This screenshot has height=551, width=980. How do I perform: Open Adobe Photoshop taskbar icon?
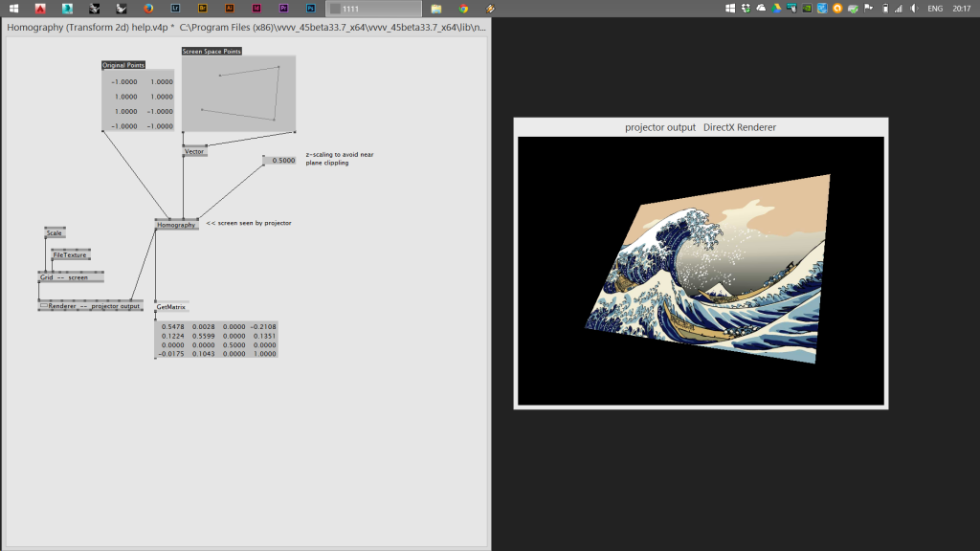(311, 9)
